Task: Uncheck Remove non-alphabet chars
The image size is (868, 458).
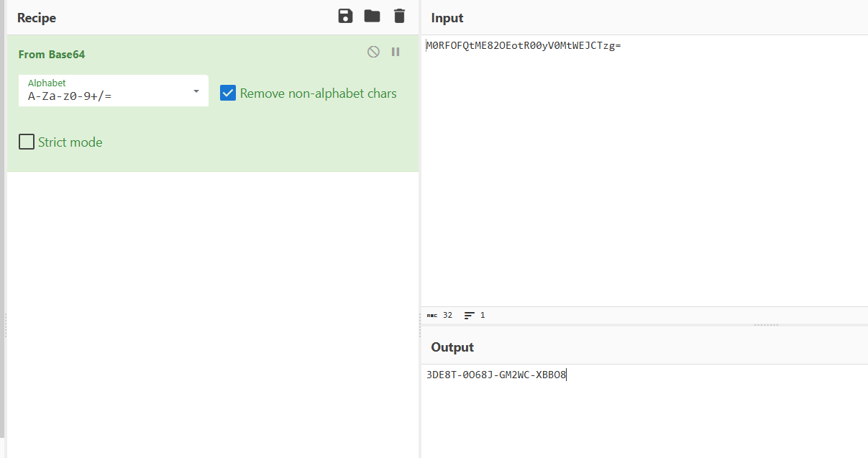Action: pyautogui.click(x=228, y=93)
